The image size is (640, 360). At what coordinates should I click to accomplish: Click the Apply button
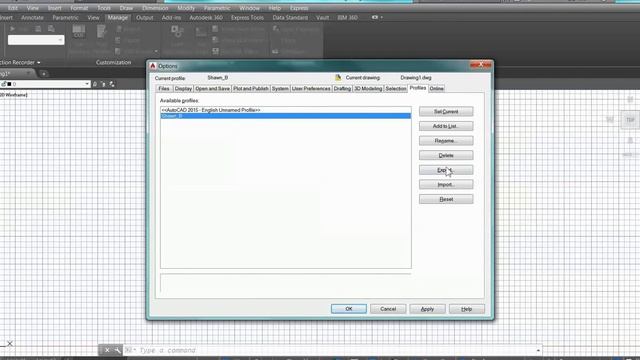(x=427, y=309)
